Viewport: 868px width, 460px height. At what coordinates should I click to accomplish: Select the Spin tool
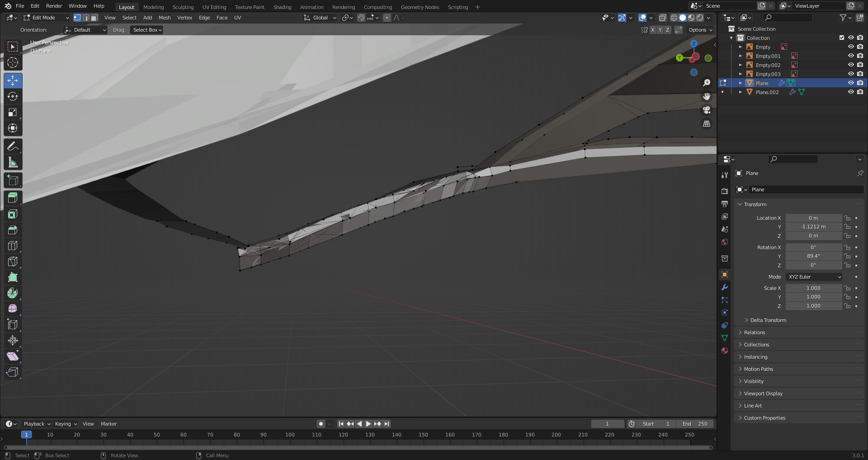(13, 293)
